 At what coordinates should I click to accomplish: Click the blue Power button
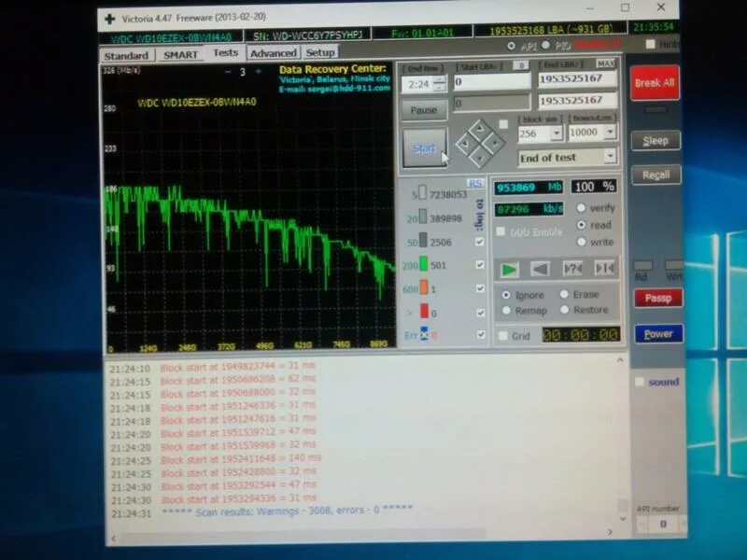point(658,334)
